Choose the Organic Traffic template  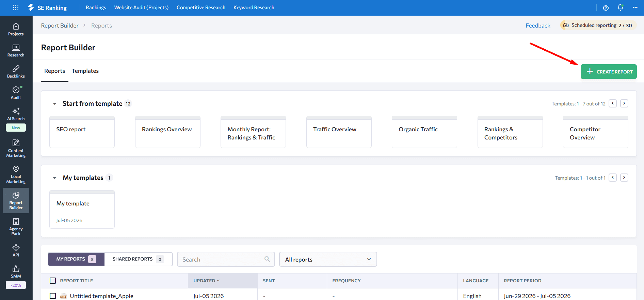[x=424, y=132]
